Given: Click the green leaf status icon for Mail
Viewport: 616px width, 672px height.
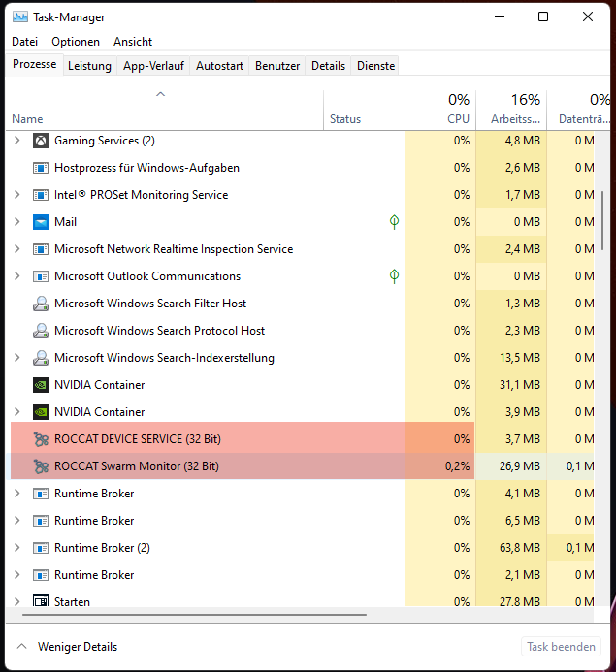Looking at the screenshot, I should point(395,221).
